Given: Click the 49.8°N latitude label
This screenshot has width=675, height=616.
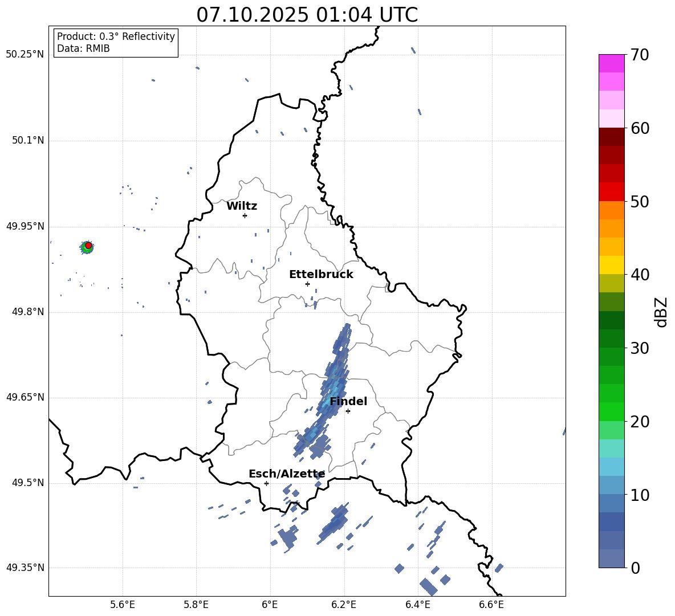Looking at the screenshot, I should coord(28,312).
